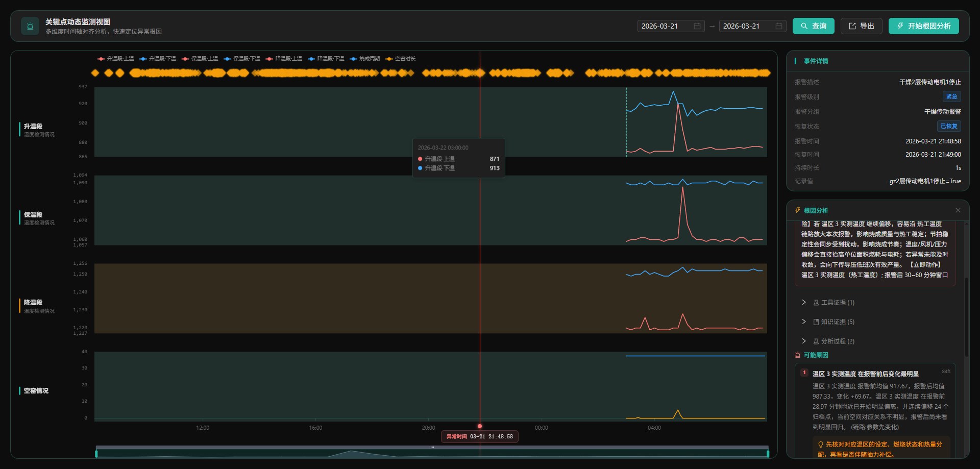The width and height of the screenshot is (980, 469).
Task: Close the 根因分析 panel
Action: coord(958,210)
